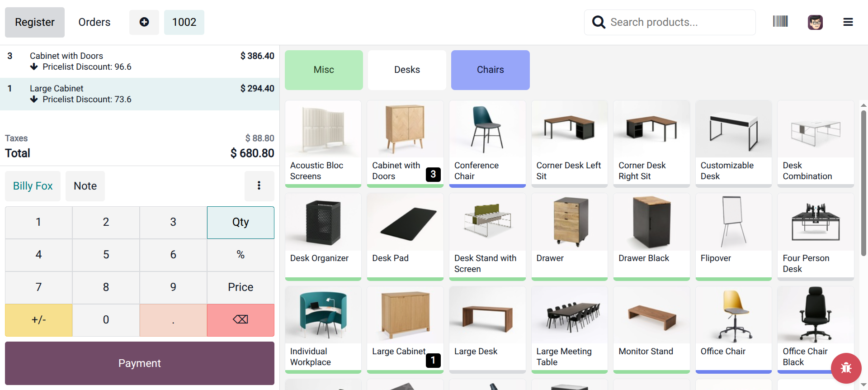This screenshot has height=390, width=868.
Task: Focus the Search products field
Action: 670,22
